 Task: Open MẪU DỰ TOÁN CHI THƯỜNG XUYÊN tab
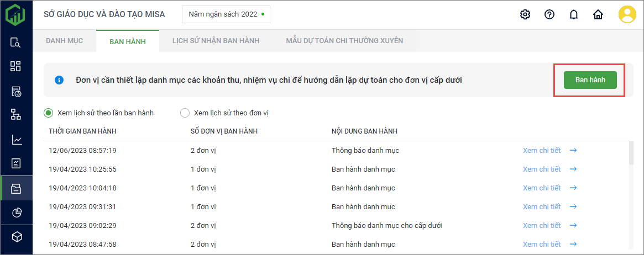point(344,41)
